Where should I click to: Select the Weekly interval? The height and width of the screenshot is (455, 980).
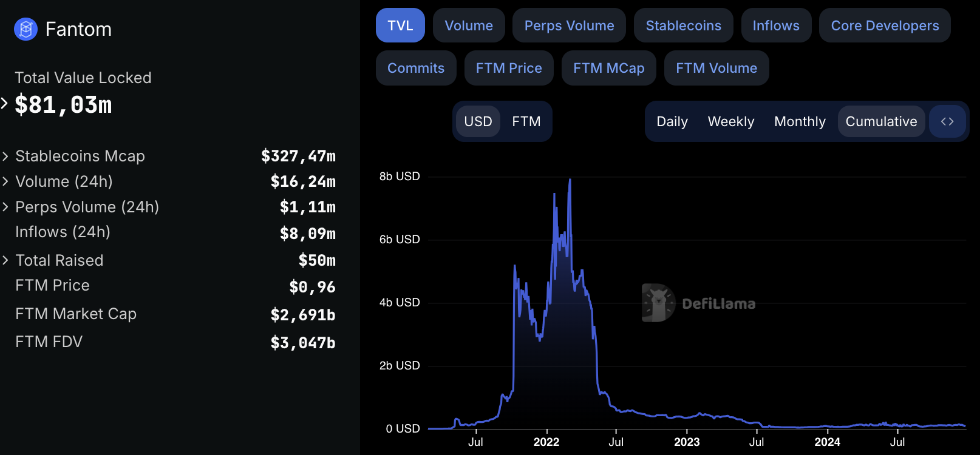[731, 121]
